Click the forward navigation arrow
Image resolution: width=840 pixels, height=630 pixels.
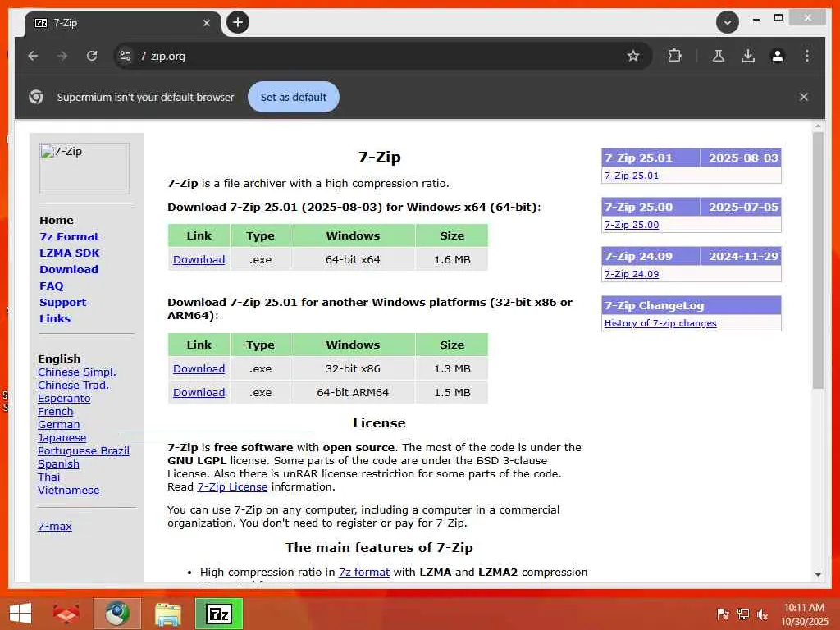[x=62, y=56]
